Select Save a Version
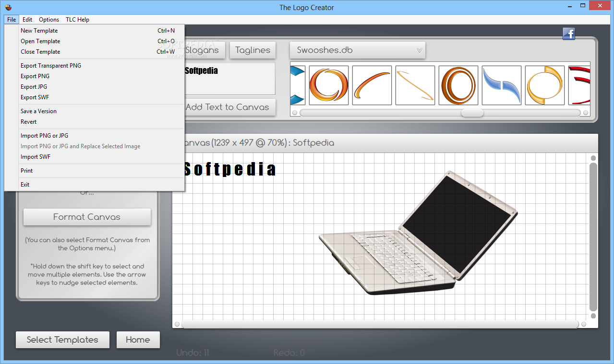This screenshot has width=614, height=364. [x=94, y=111]
